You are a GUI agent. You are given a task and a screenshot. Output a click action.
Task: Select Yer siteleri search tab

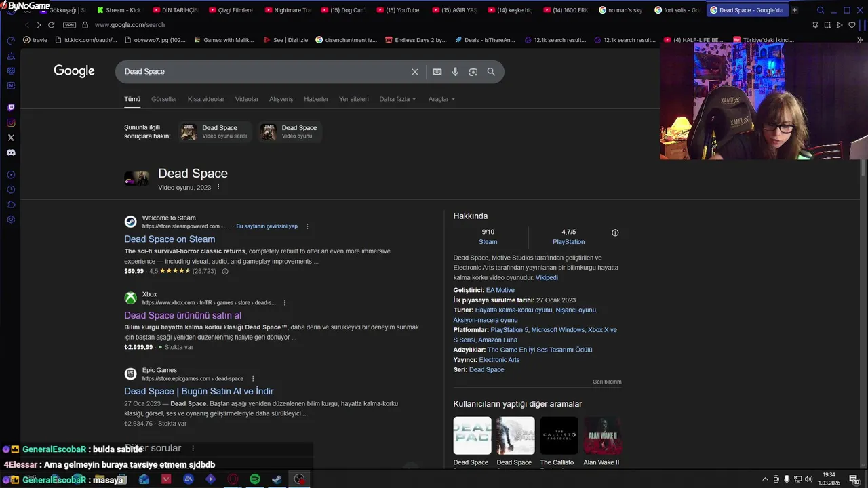point(354,99)
